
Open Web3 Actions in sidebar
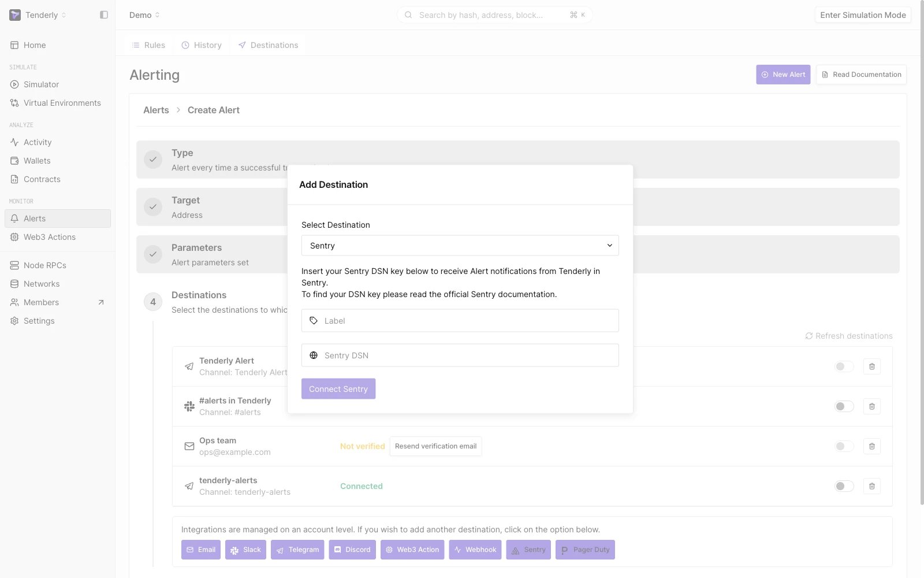(58, 237)
